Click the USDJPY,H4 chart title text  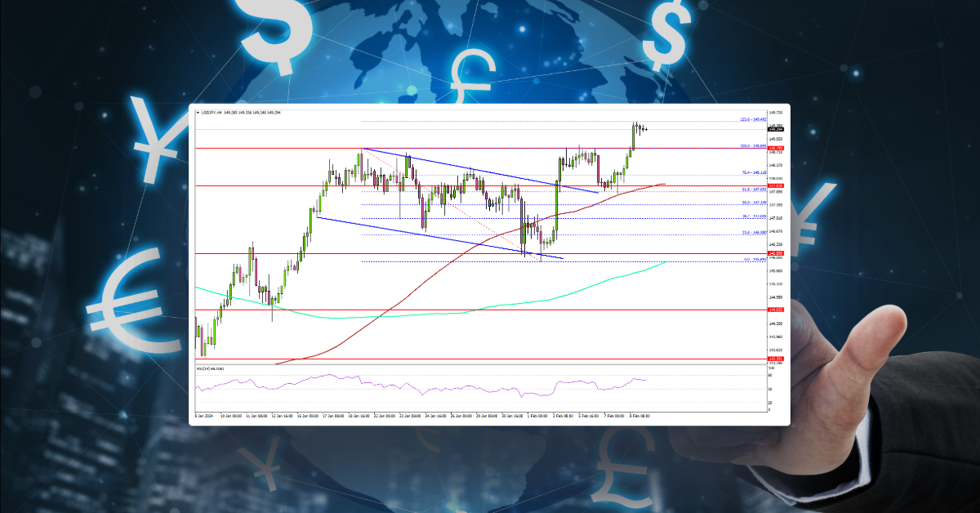[214, 111]
